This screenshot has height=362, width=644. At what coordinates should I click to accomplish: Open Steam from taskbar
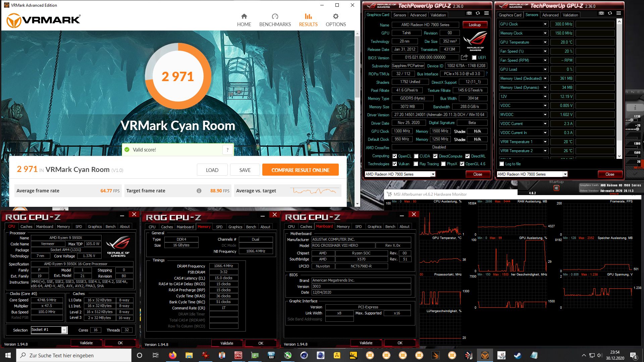518,355
